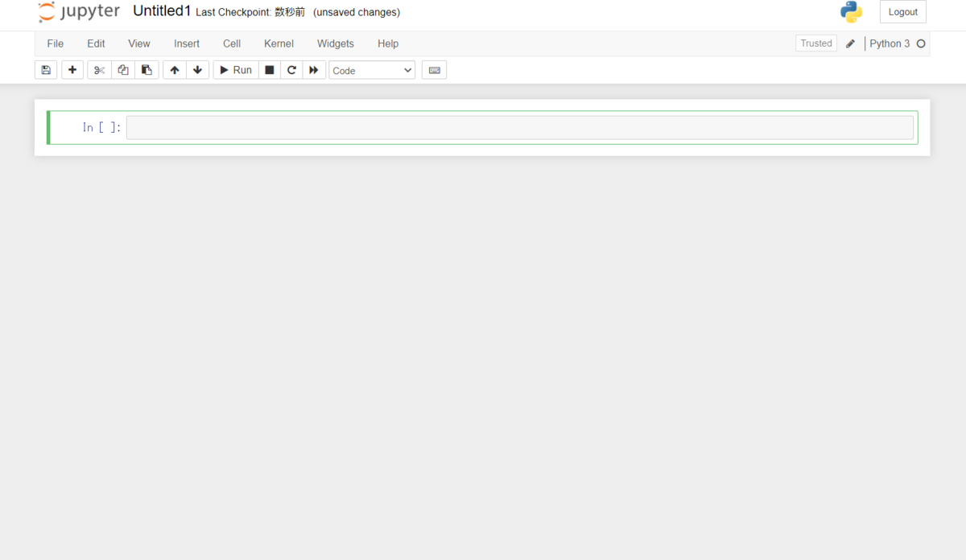Open the File menu
The height and width of the screenshot is (560, 966).
[56, 43]
